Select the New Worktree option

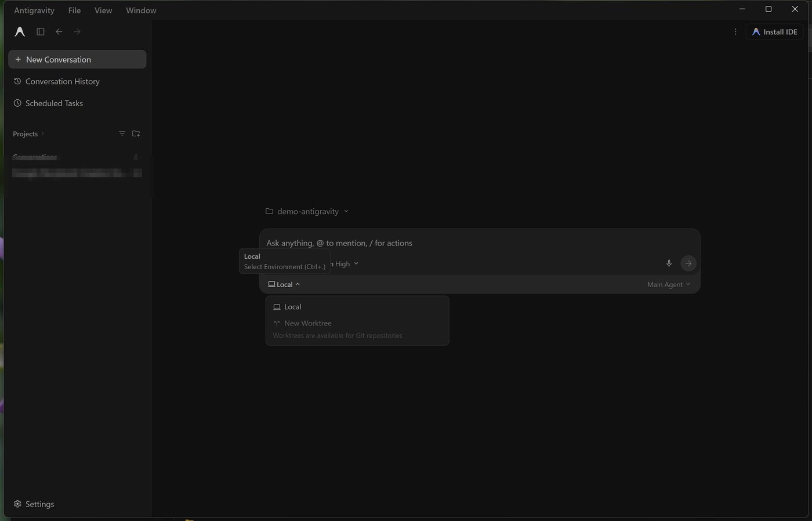[x=357, y=323]
